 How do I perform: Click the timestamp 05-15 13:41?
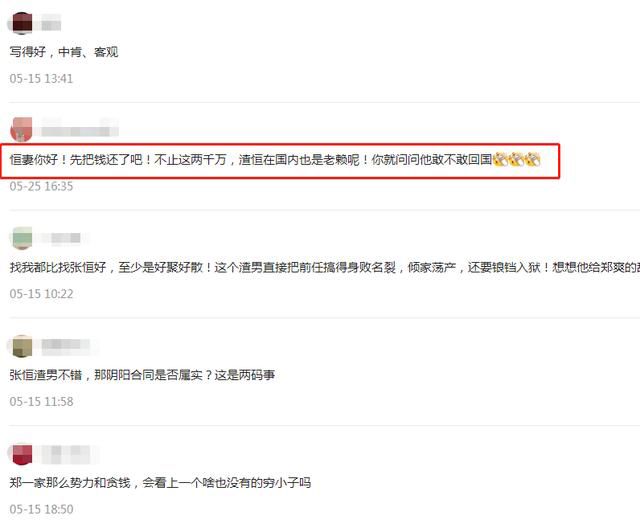[41, 79]
